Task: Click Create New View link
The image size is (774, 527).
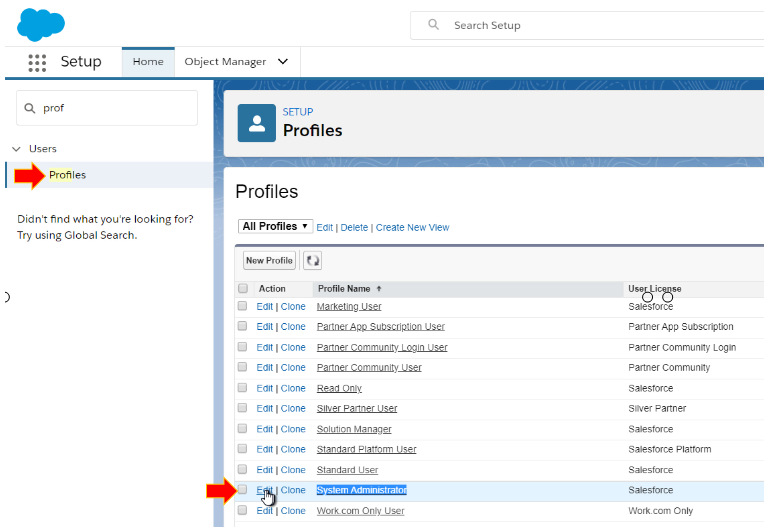Action: click(413, 227)
